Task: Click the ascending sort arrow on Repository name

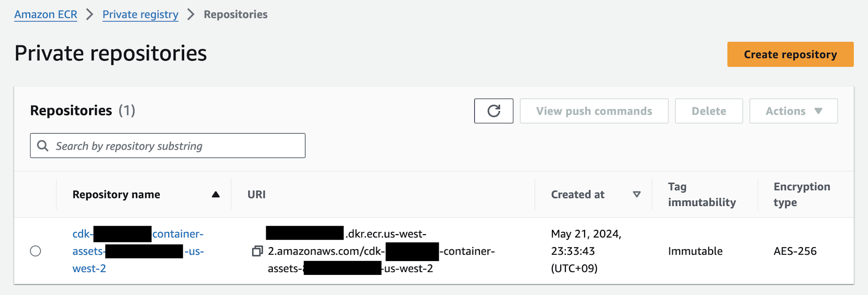Action: [216, 194]
